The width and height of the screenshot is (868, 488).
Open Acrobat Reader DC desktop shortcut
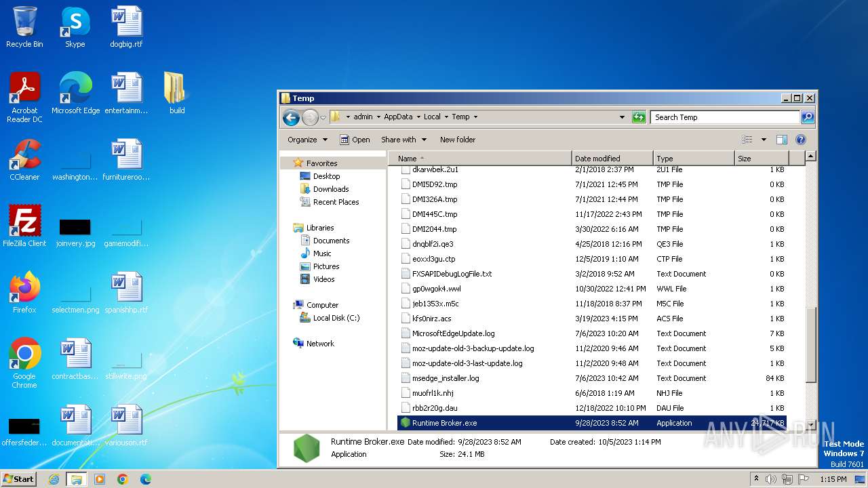pyautogui.click(x=24, y=98)
